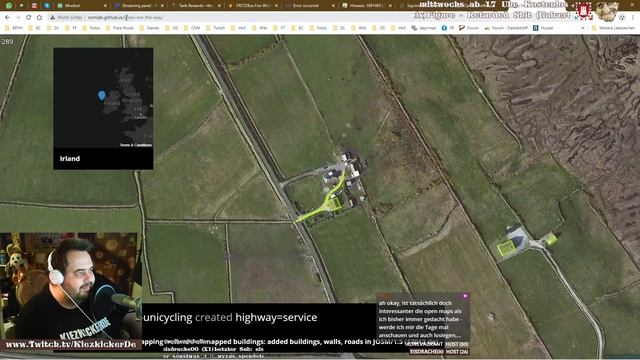Click the EISDRACHE00 host label
Viewport: 640px width, 360px height.
pyautogui.click(x=427, y=351)
